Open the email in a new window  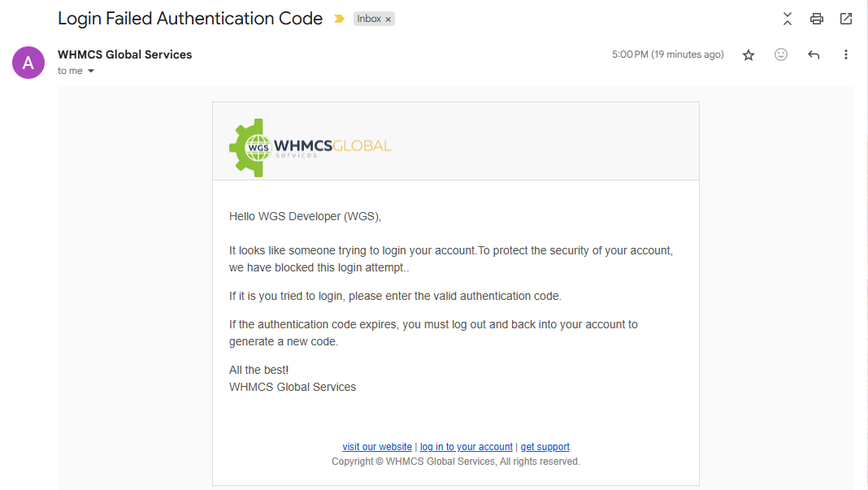(846, 19)
